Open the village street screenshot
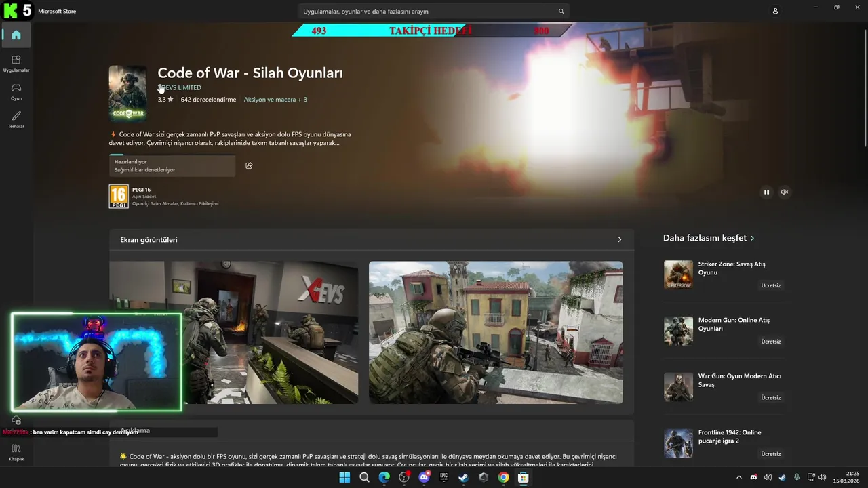This screenshot has height=488, width=868. [496, 333]
